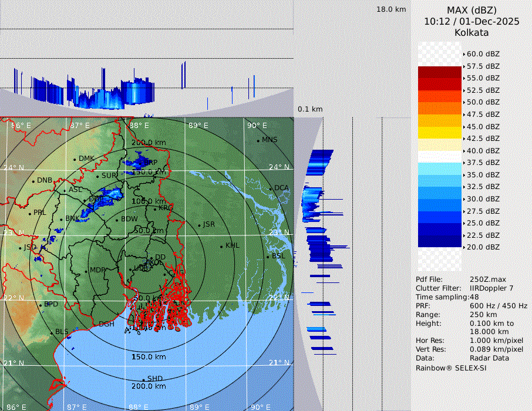The width and height of the screenshot is (532, 411).
Task: Click the 60.0 dBZ legend label
Action: pyautogui.click(x=483, y=54)
